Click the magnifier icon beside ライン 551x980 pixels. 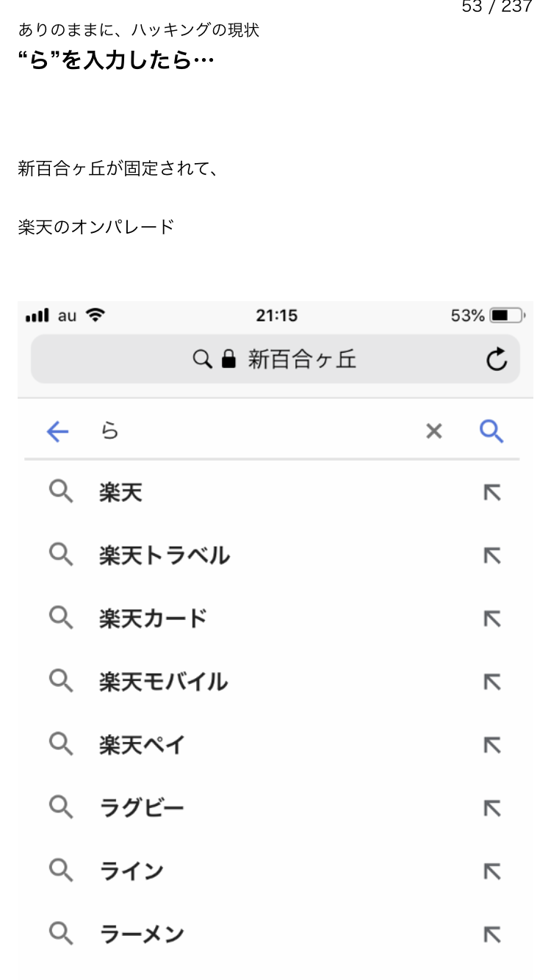point(61,871)
